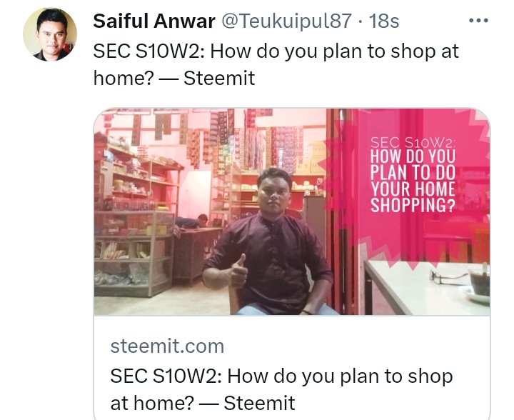Click the coffee cup at the photo edge
The height and width of the screenshot is (420, 514).
pos(479,281)
